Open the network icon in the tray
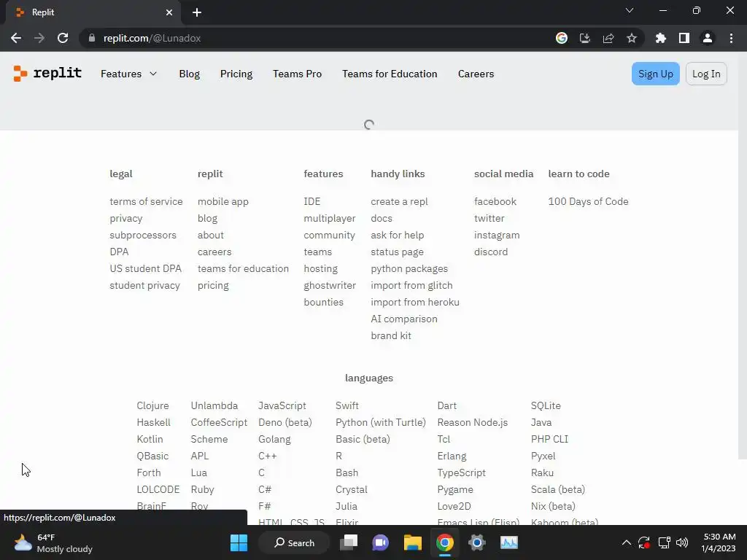 pyautogui.click(x=664, y=542)
